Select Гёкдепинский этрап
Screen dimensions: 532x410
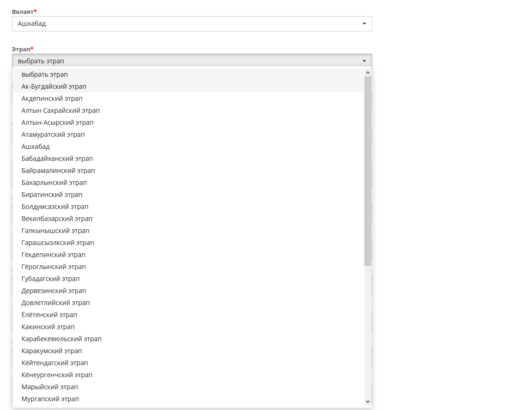188,255
